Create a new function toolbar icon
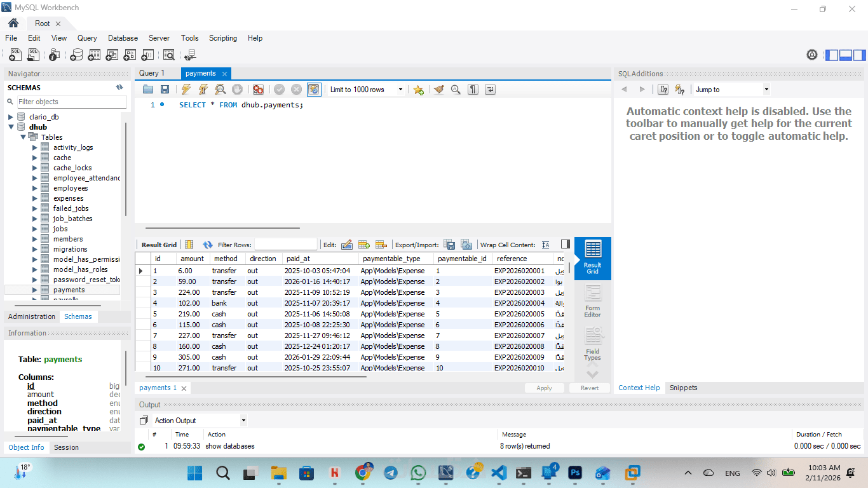This screenshot has height=488, width=868. [x=147, y=55]
